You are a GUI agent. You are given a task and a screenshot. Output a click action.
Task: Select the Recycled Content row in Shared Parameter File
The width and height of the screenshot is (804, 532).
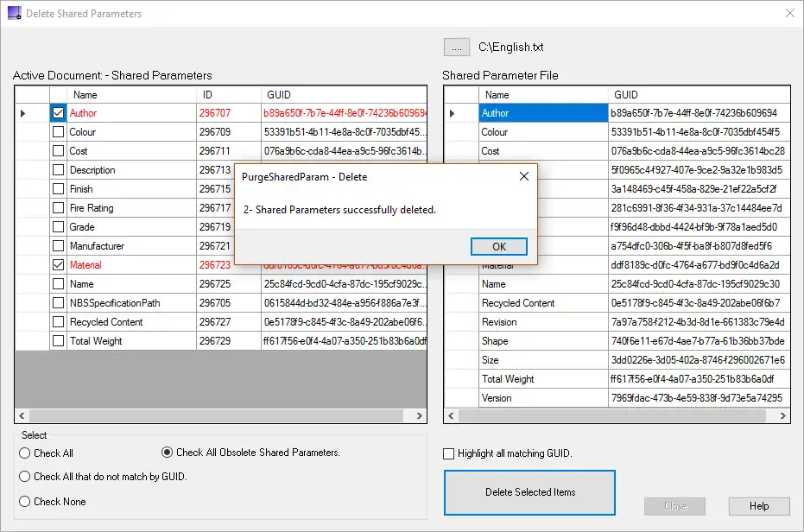tap(518, 303)
